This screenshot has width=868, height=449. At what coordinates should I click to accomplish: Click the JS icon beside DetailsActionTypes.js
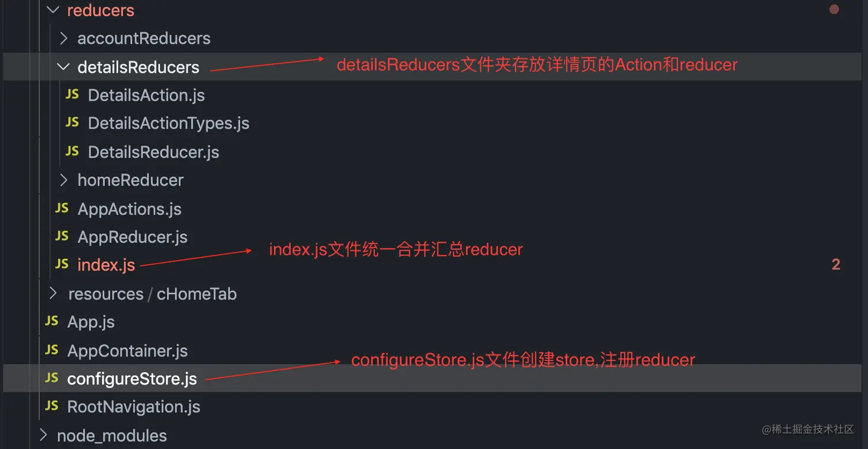[x=72, y=123]
